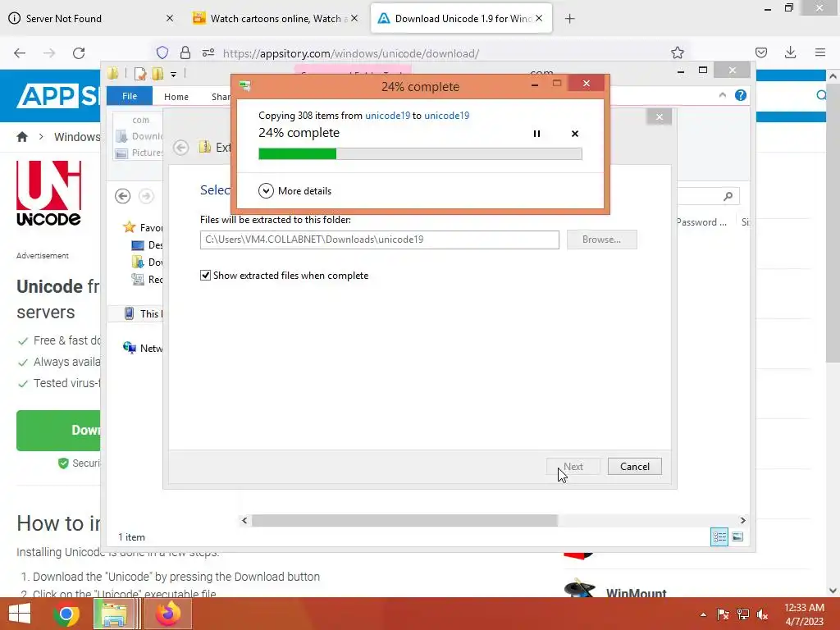Click the extraction folder path field
Screen dimensions: 840x630
(x=379, y=240)
